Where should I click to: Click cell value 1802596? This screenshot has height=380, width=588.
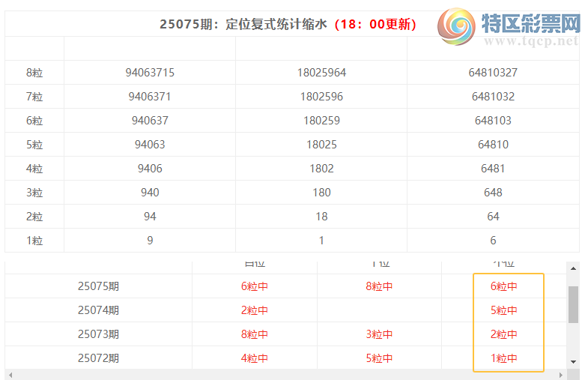tap(322, 97)
